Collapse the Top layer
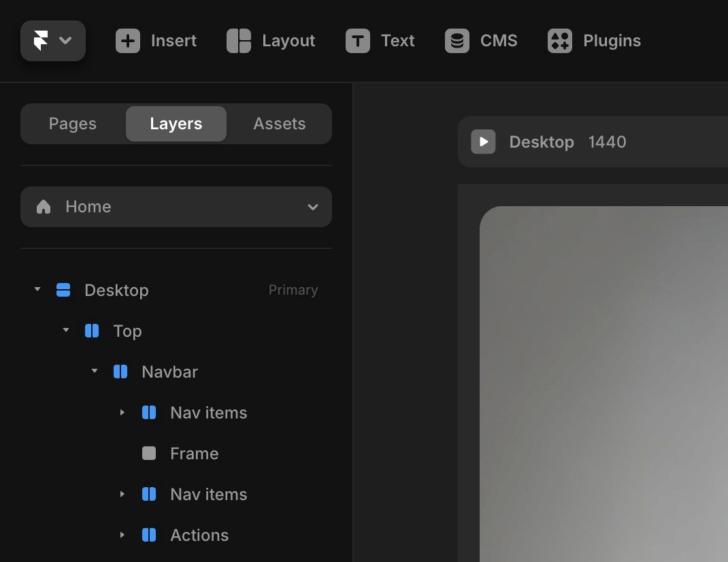Image resolution: width=728 pixels, height=562 pixels. click(66, 330)
